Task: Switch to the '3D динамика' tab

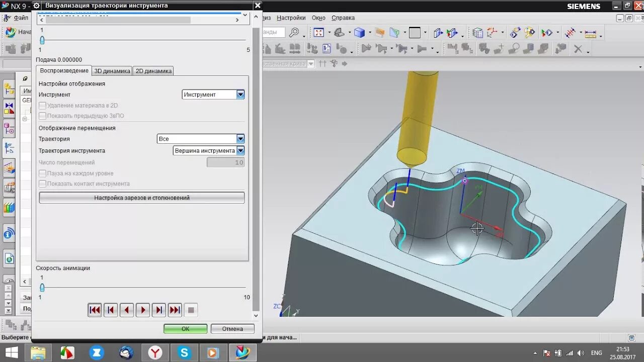Action: click(x=112, y=71)
